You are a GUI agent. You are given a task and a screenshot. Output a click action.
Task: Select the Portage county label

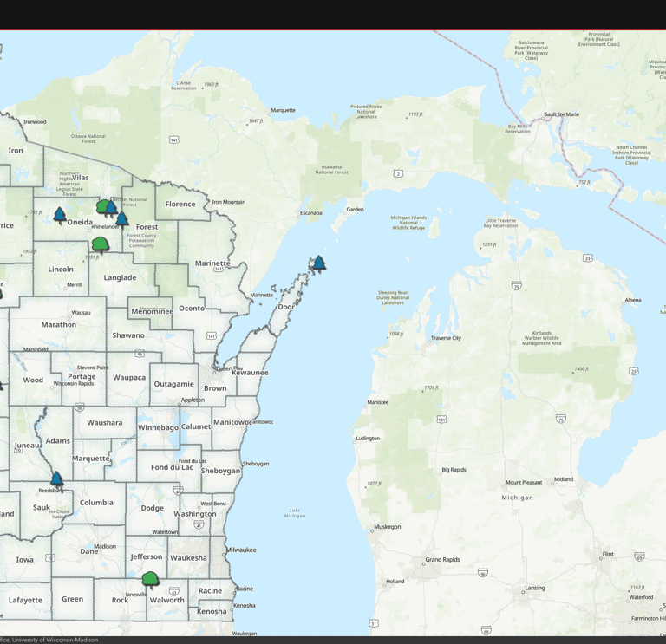point(82,376)
